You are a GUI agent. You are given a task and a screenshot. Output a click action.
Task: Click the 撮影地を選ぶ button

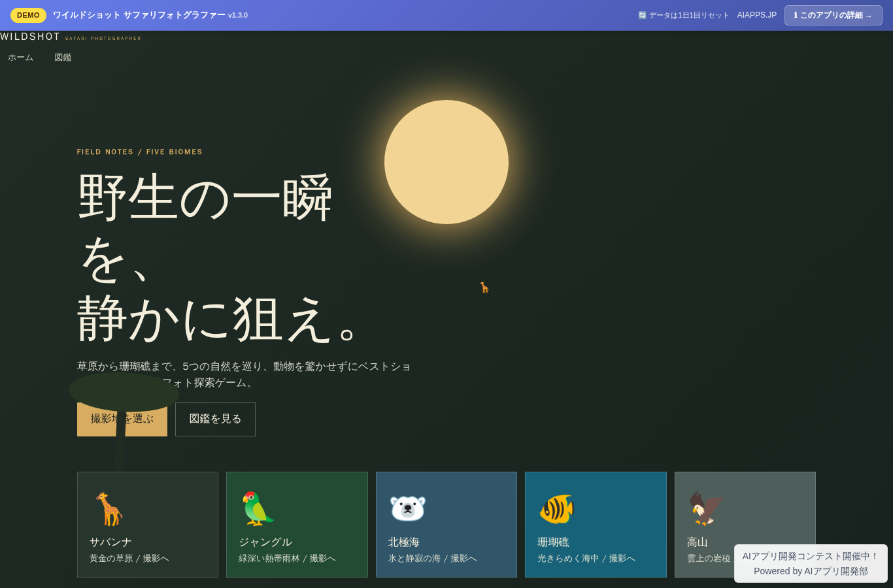point(122,419)
